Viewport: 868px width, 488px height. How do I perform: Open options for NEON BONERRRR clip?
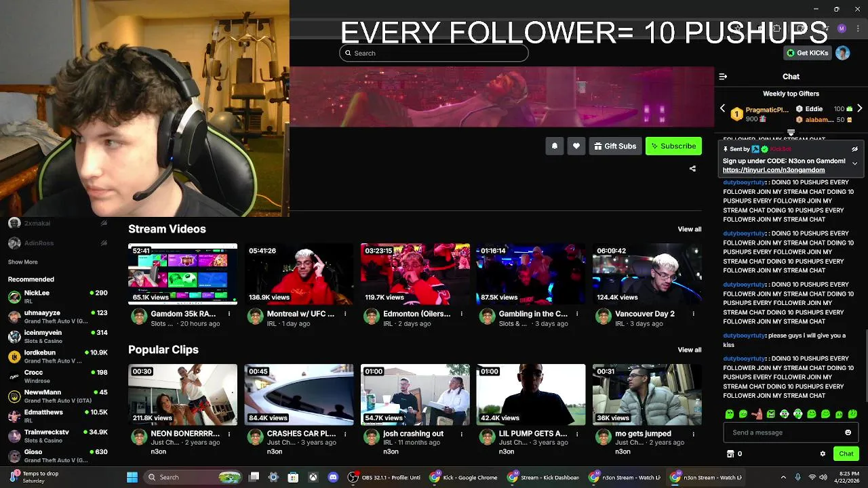(x=229, y=434)
